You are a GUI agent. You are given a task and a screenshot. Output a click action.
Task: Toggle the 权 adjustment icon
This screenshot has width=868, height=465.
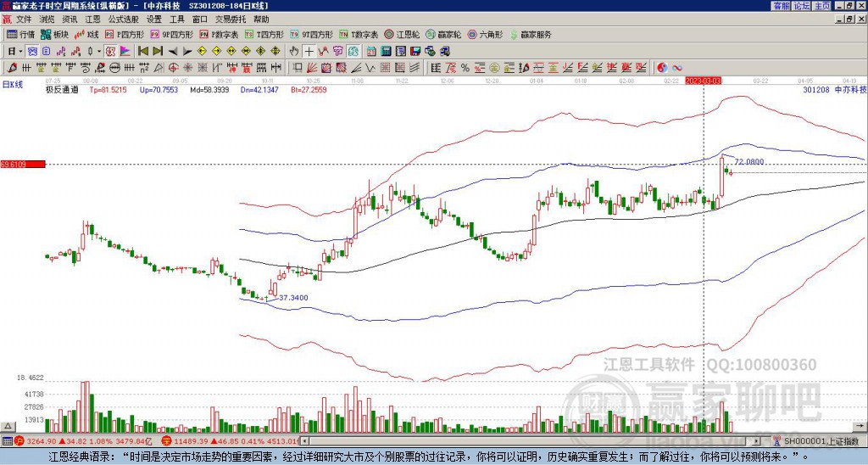[110, 52]
